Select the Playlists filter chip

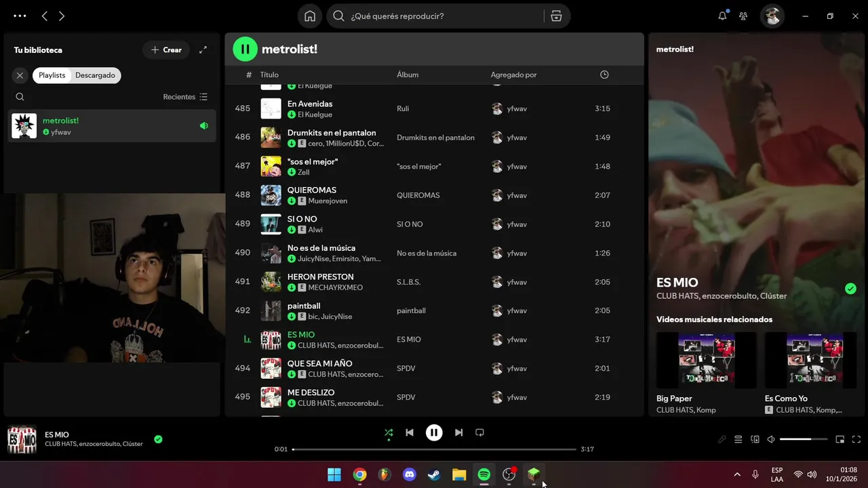click(52, 75)
